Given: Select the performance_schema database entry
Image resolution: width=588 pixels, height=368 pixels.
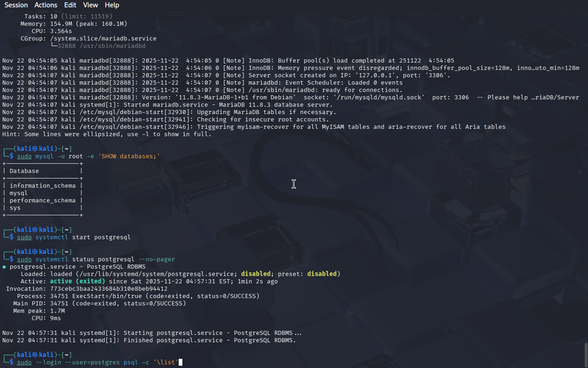Looking at the screenshot, I should click(42, 201).
